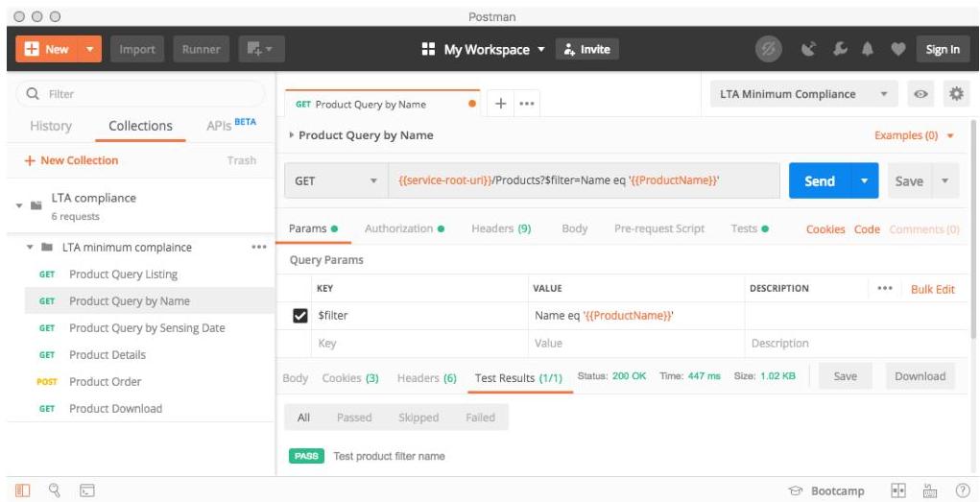Switch to the Collections tab
The height and width of the screenshot is (502, 980).
(140, 126)
